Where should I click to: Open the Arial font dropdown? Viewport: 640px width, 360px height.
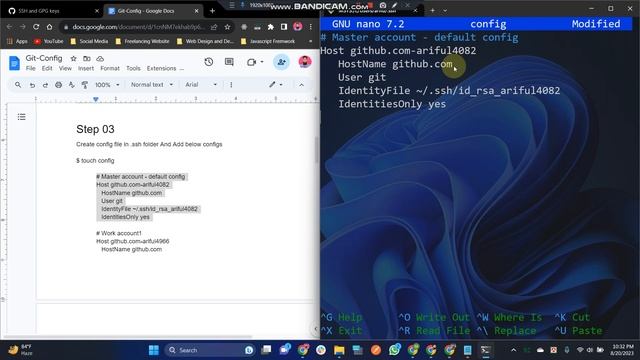pos(201,84)
